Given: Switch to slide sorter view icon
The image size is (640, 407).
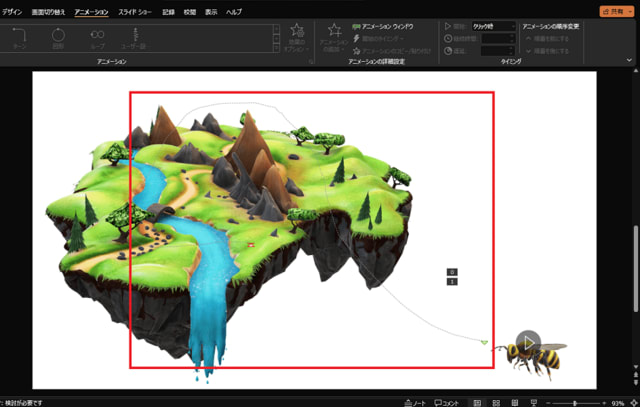Looking at the screenshot, I should click(498, 401).
